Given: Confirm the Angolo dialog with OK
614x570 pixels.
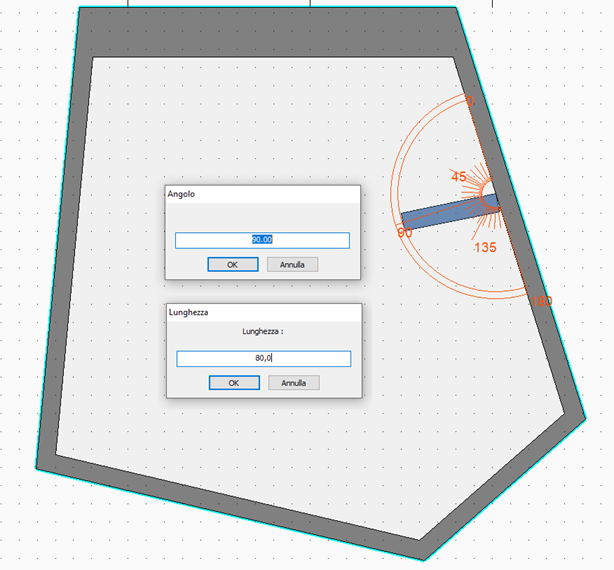Looking at the screenshot, I should 233,264.
